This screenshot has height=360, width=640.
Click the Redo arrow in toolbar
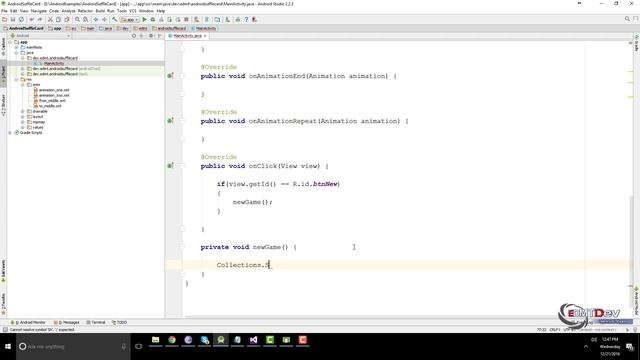[40, 20]
